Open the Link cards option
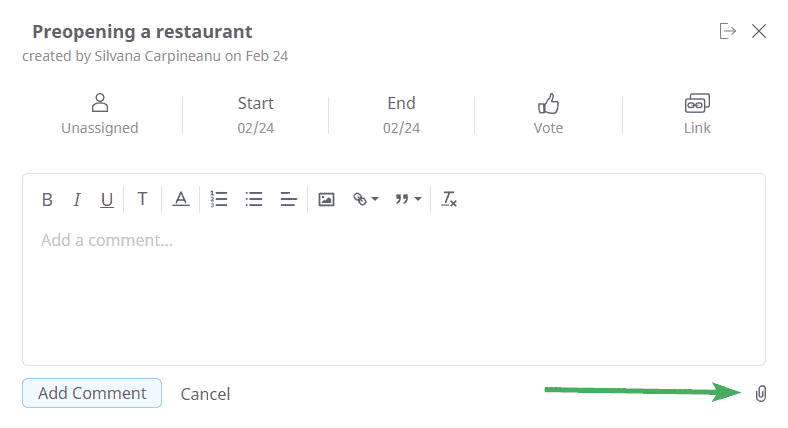This screenshot has width=788, height=428. point(697,114)
